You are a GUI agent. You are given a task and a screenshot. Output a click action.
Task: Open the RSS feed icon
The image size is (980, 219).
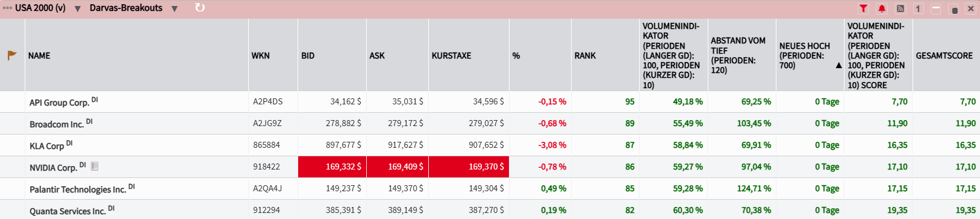pos(900,8)
